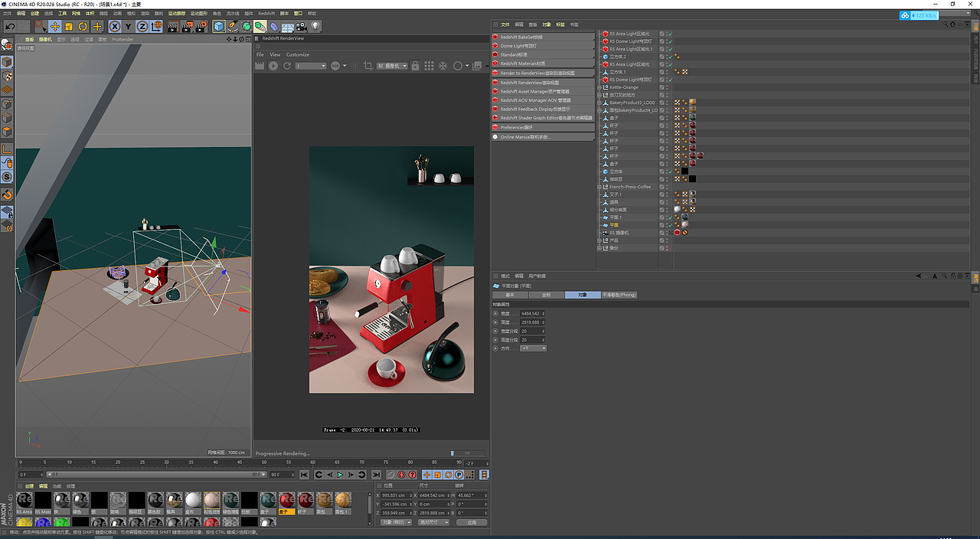Click the blue Cube primitive icon

(219, 26)
